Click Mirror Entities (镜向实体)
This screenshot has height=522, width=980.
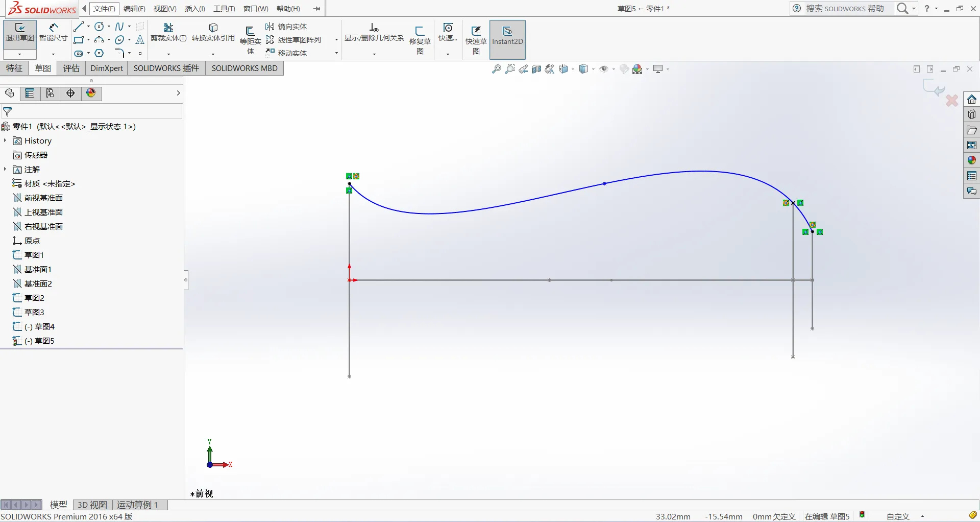click(x=286, y=27)
